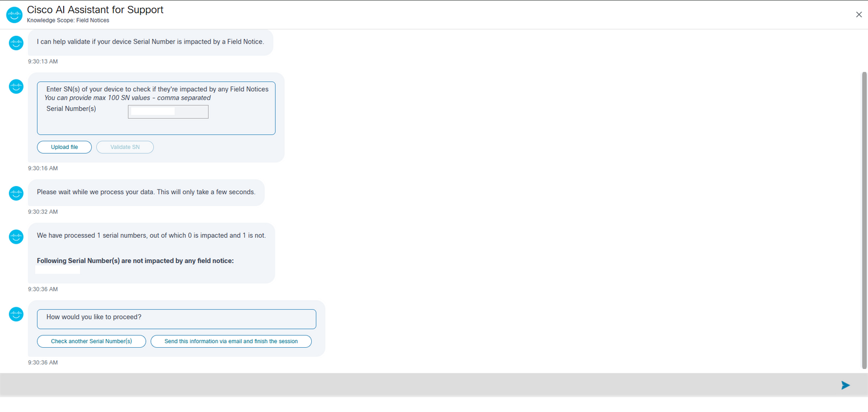Click the 'Knowledge Scope: Field Notices' subtitle

point(68,20)
